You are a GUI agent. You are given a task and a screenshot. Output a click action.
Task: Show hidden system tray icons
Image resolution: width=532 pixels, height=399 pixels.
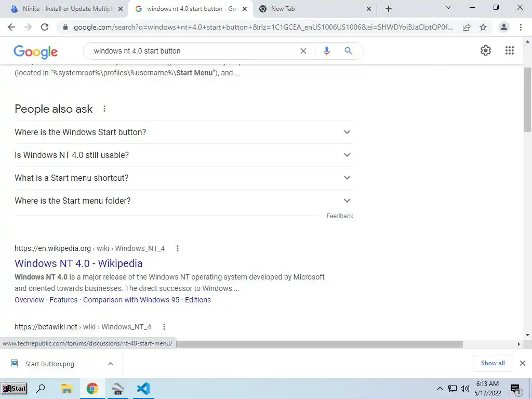(x=440, y=389)
